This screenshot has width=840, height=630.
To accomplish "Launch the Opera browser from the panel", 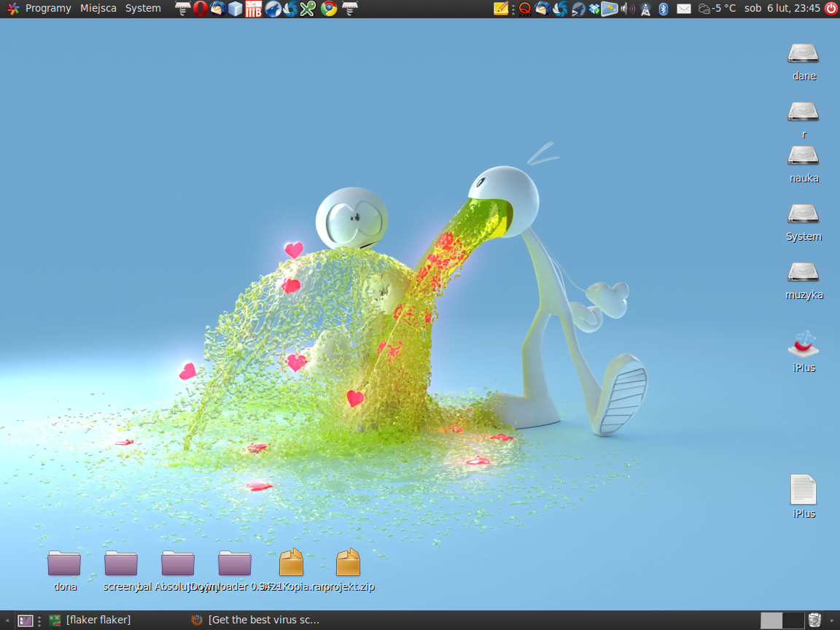I will 200,9.
